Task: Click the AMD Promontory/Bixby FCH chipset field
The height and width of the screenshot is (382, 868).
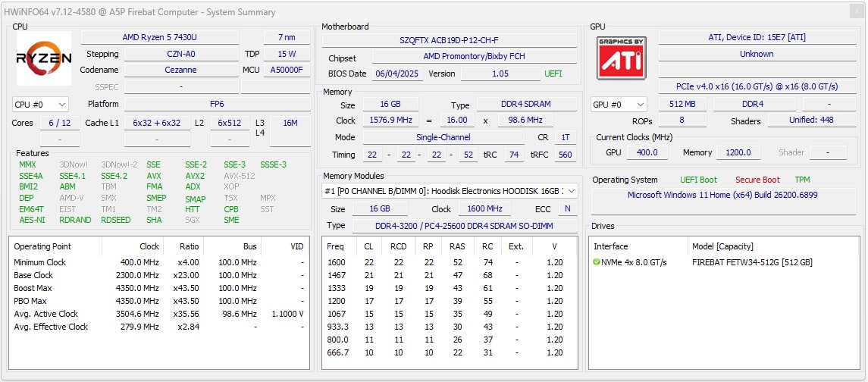Action: tap(474, 57)
